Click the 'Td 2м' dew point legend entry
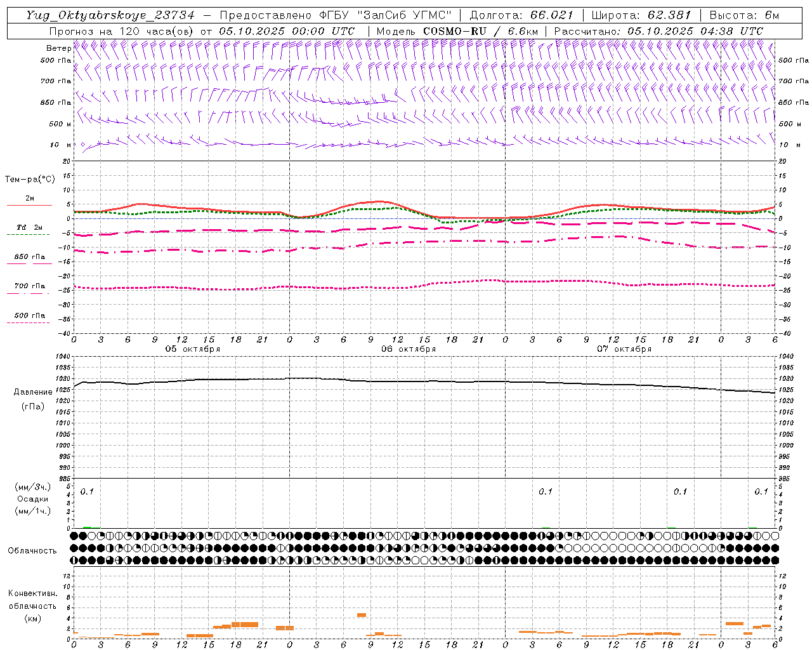 29,227
